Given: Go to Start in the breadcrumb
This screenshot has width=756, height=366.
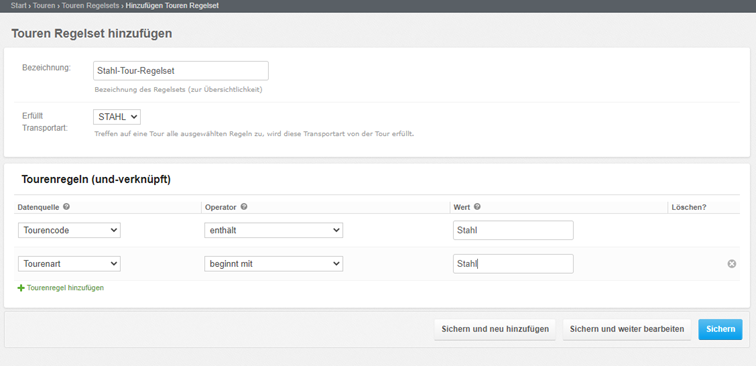Looking at the screenshot, I should click(18, 6).
